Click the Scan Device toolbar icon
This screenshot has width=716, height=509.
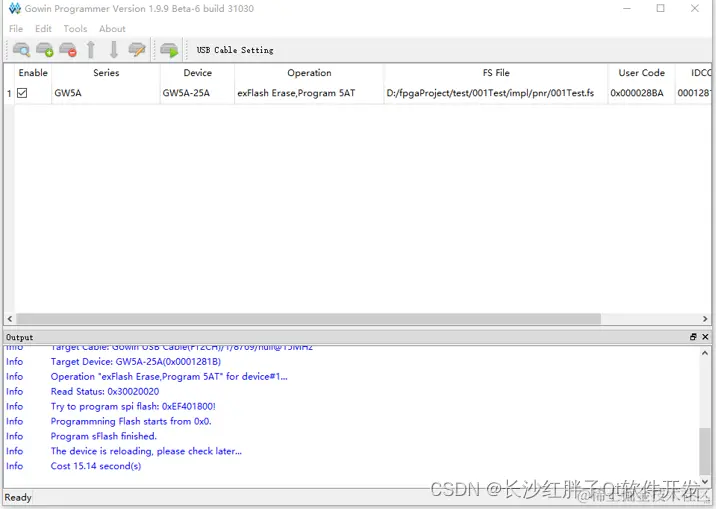coord(21,50)
